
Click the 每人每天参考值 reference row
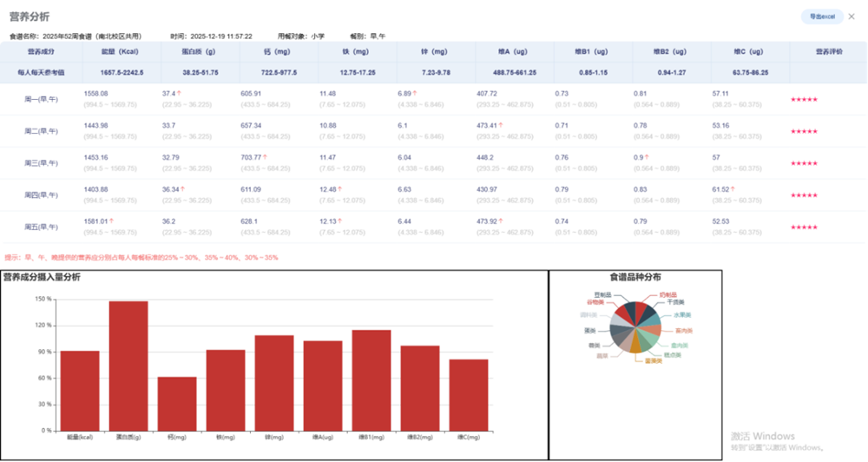[x=41, y=72]
